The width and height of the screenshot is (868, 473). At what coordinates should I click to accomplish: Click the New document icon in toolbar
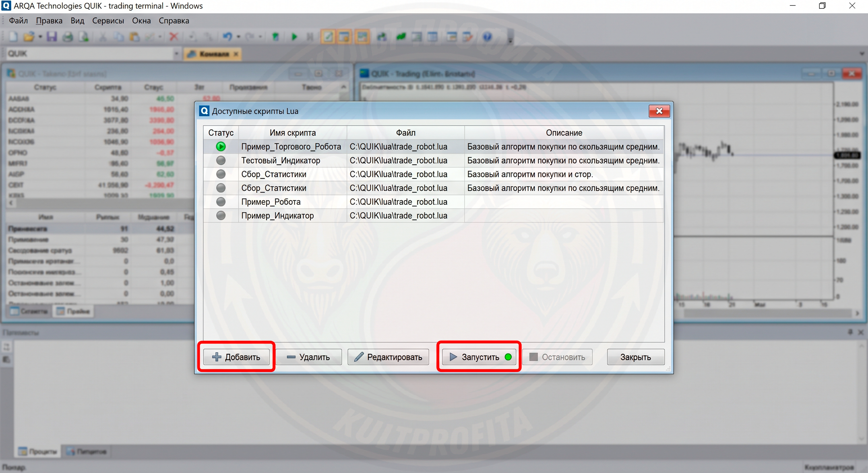point(13,37)
